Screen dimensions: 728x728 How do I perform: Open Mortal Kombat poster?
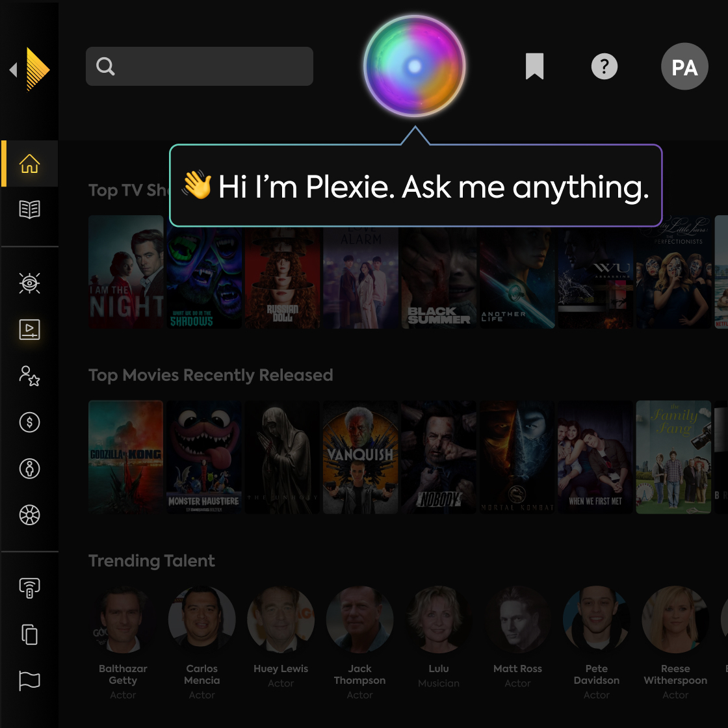517,457
